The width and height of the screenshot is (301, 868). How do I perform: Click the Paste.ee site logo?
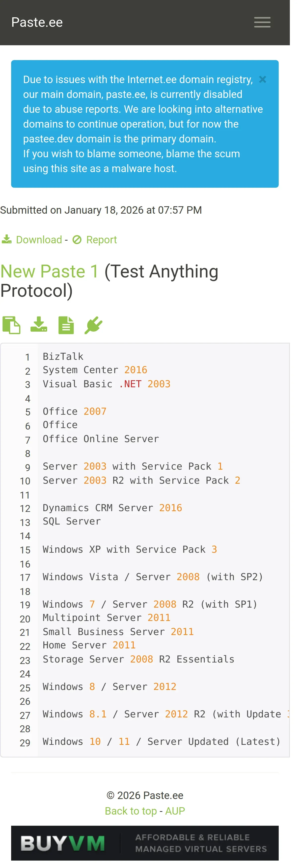pyautogui.click(x=37, y=22)
